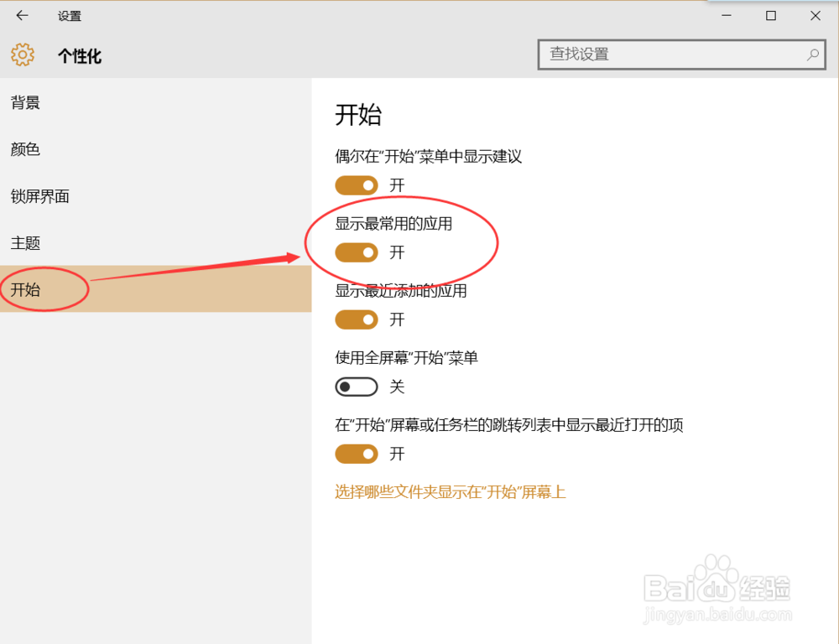
Task: Close the Settings window
Action: (815, 15)
